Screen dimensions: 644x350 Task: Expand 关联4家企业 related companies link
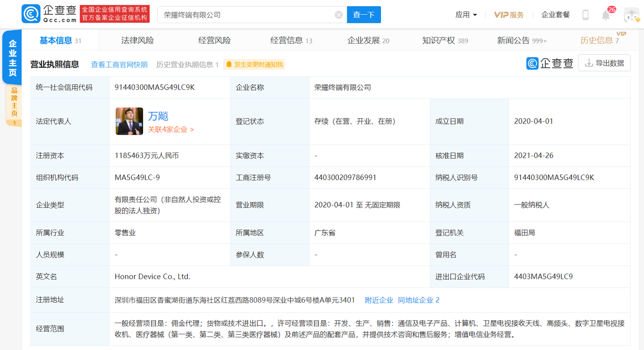pyautogui.click(x=171, y=129)
